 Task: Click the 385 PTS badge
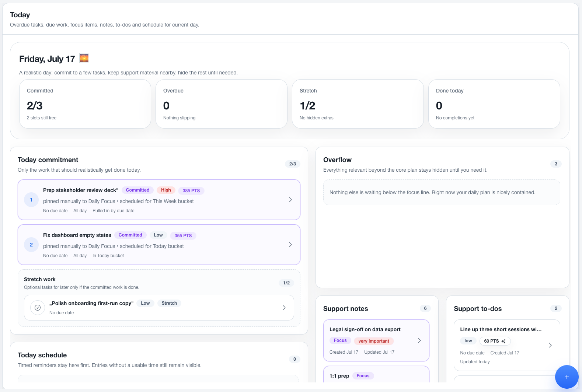pyautogui.click(x=191, y=190)
